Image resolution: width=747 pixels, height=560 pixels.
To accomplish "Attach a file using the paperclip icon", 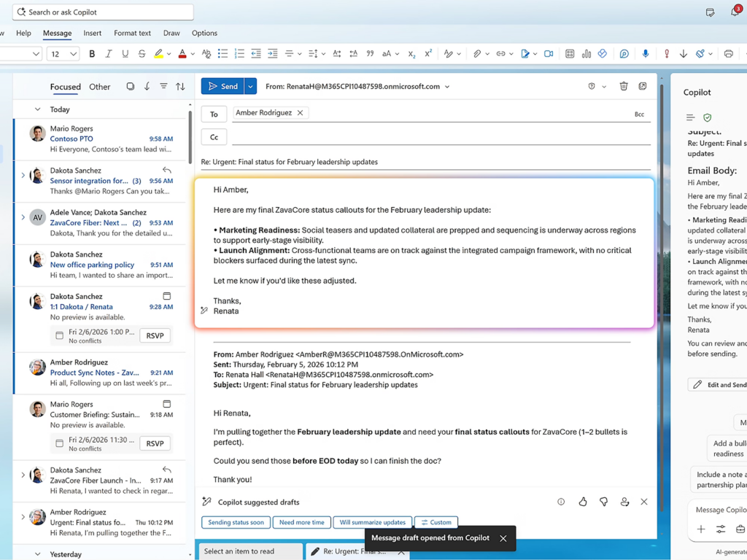I will tap(476, 52).
